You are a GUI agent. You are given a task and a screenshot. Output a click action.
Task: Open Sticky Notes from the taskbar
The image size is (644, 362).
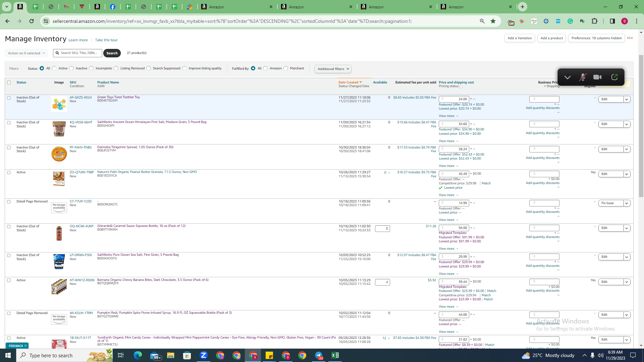[x=269, y=355]
